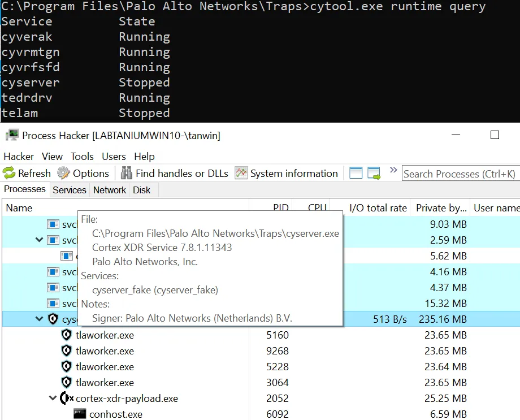
Task: Click the Search Processes input field
Action: pos(459,174)
